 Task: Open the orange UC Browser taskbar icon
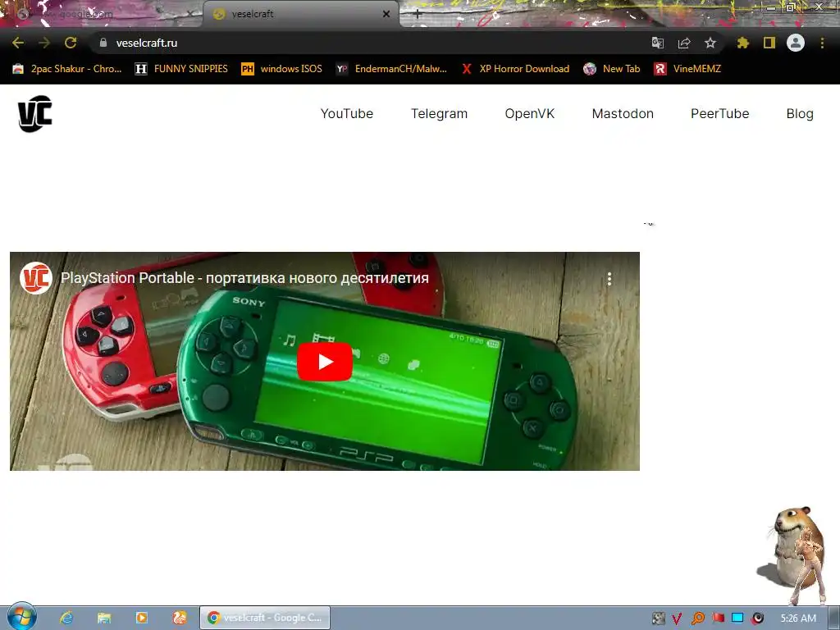click(180, 618)
